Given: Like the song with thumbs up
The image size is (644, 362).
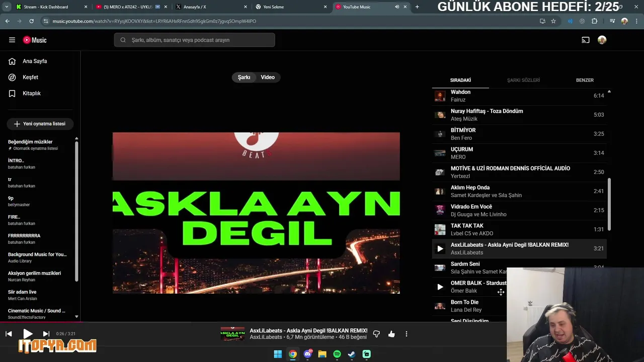Looking at the screenshot, I should (x=391, y=334).
